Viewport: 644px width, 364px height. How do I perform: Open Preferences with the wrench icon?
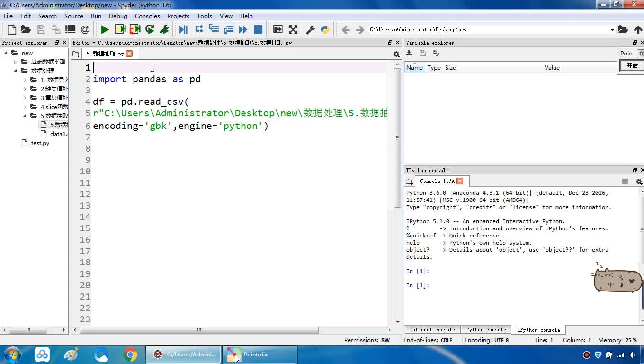[311, 29]
